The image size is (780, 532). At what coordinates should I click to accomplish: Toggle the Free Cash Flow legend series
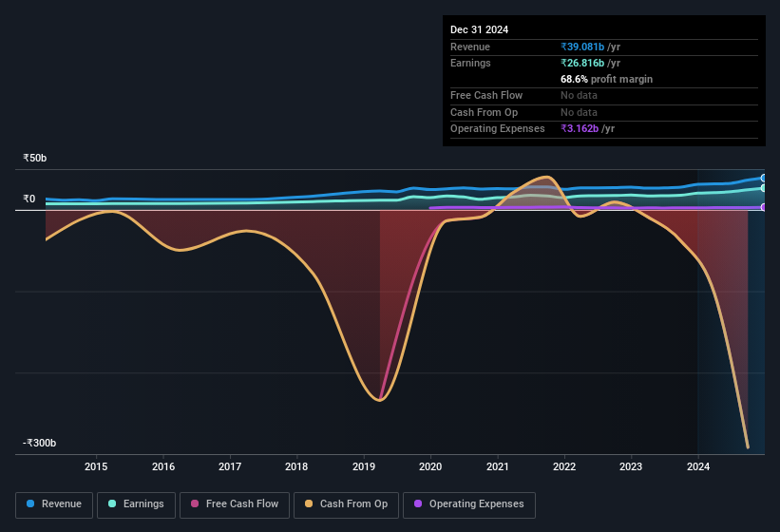click(x=235, y=504)
